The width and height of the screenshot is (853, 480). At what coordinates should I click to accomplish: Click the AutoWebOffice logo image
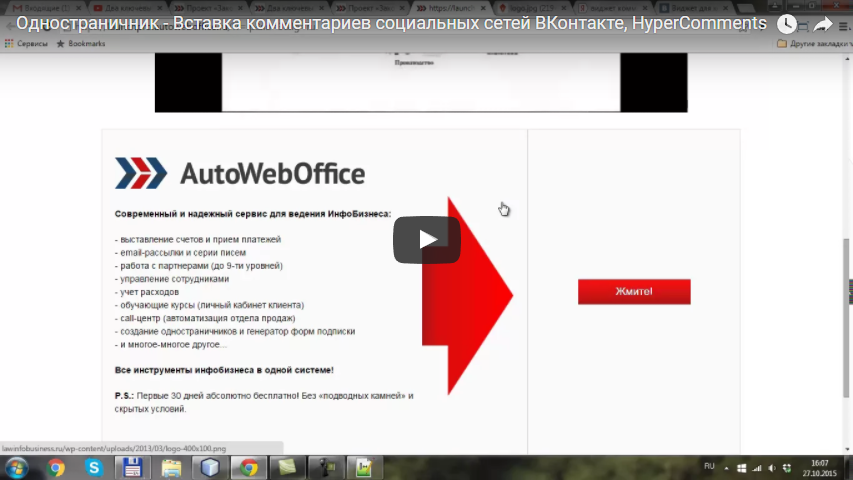click(239, 174)
